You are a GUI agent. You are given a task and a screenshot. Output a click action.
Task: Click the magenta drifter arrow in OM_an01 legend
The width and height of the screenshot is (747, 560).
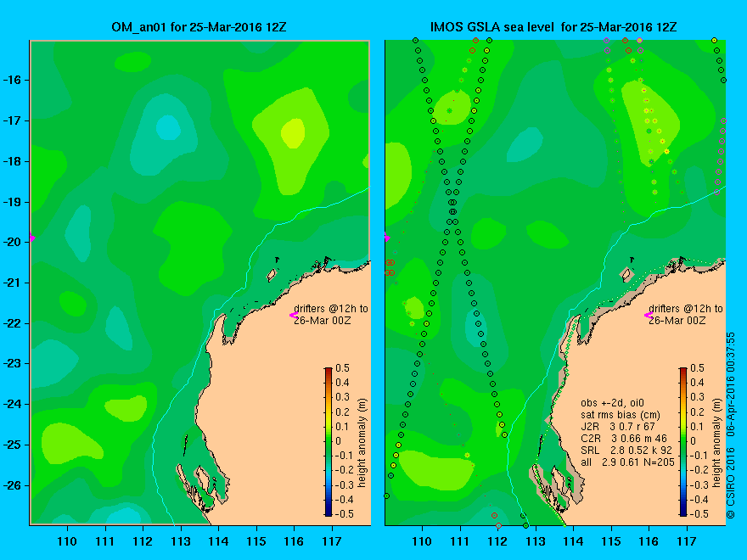[x=294, y=315]
